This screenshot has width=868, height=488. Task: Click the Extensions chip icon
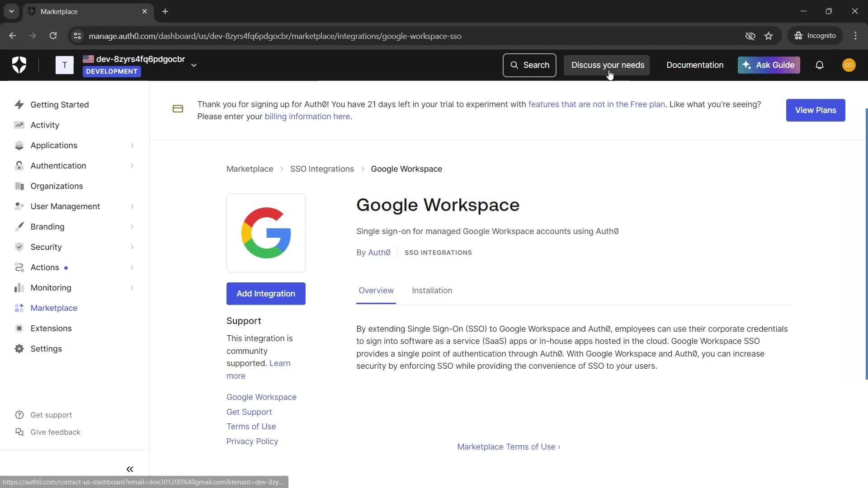[x=19, y=328]
